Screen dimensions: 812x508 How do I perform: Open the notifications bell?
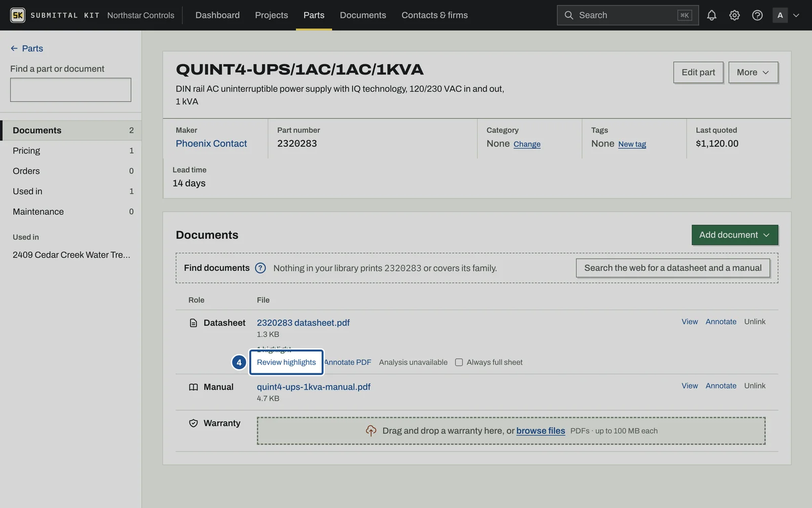pos(712,15)
